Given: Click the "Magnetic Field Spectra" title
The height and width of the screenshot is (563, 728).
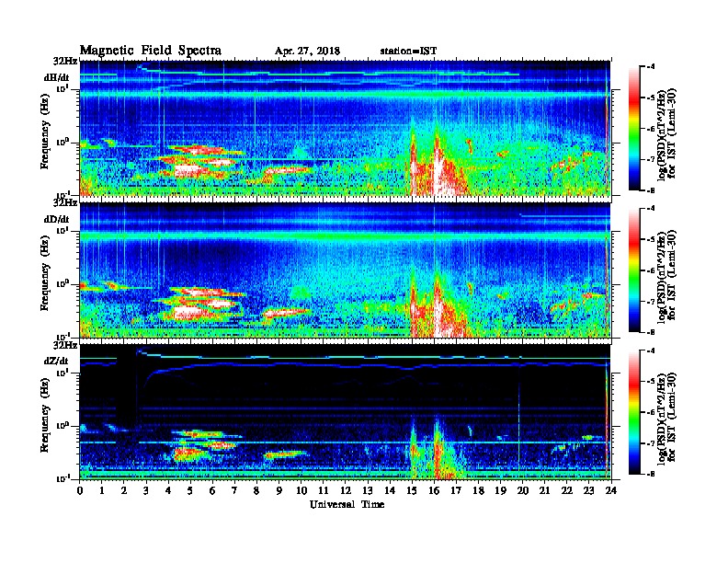Looking at the screenshot, I should tap(151, 51).
